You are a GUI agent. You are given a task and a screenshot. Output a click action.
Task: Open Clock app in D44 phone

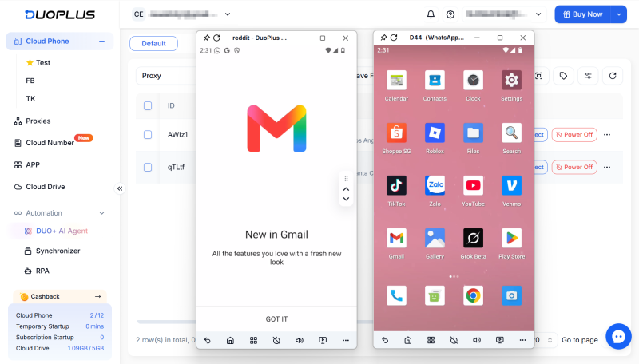point(473,81)
